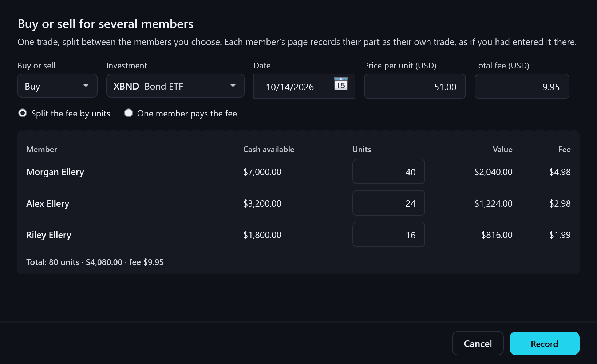This screenshot has height=364, width=597.
Task: Click the Value column header
Action: [502, 149]
